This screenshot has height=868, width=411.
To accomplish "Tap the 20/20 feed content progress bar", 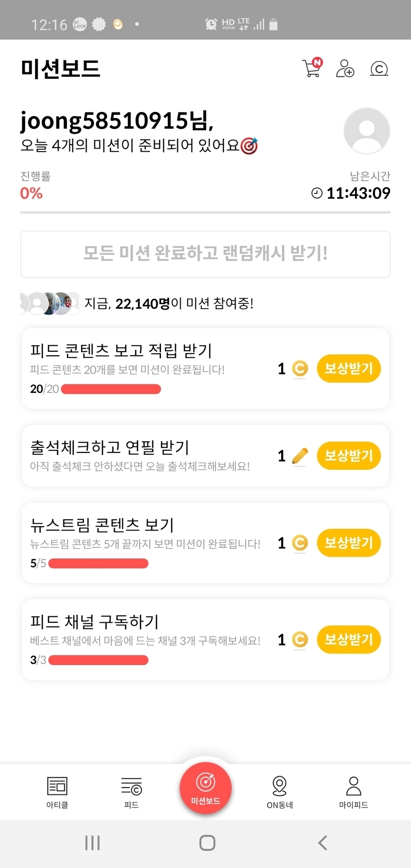I will click(110, 389).
